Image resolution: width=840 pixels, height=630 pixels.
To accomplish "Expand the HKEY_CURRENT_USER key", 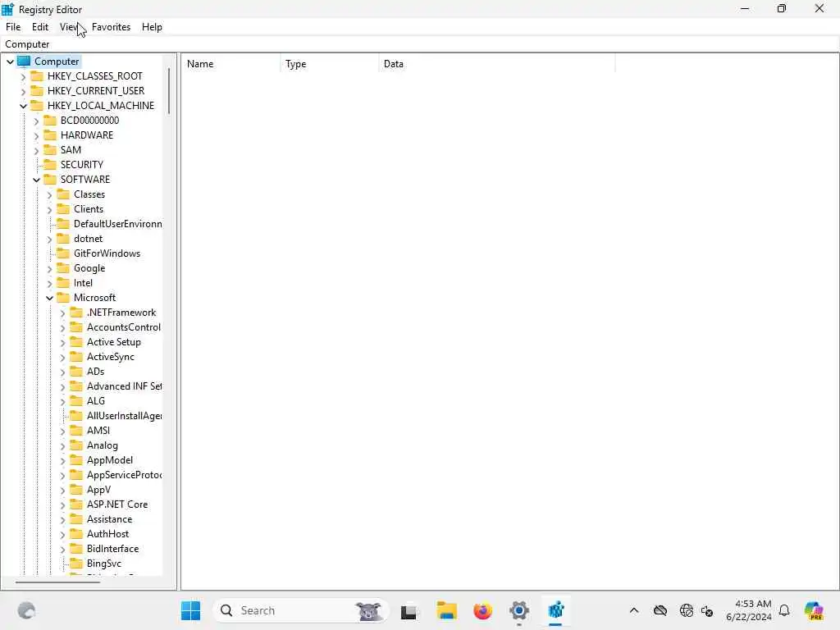I will click(23, 92).
